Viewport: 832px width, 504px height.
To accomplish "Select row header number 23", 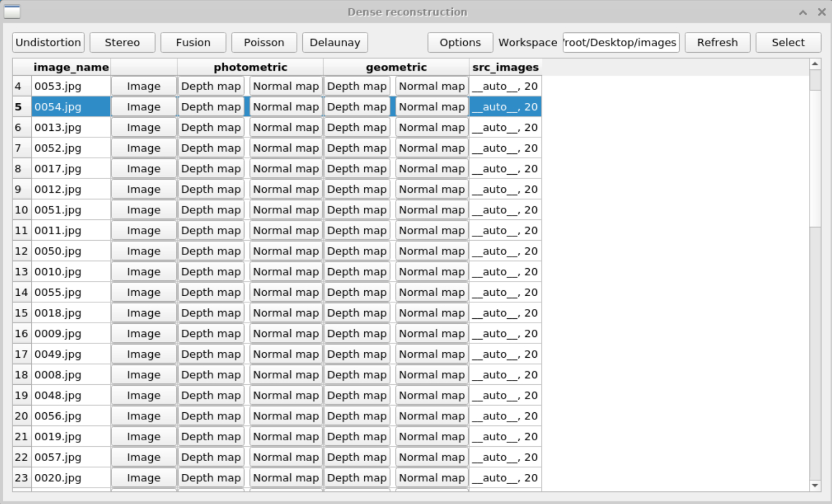I will (21, 478).
